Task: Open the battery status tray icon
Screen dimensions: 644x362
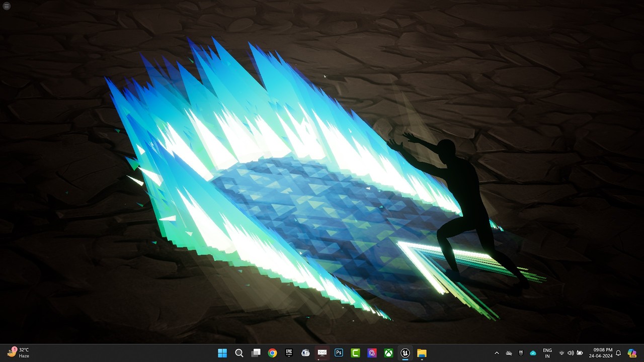Action: pyautogui.click(x=580, y=353)
